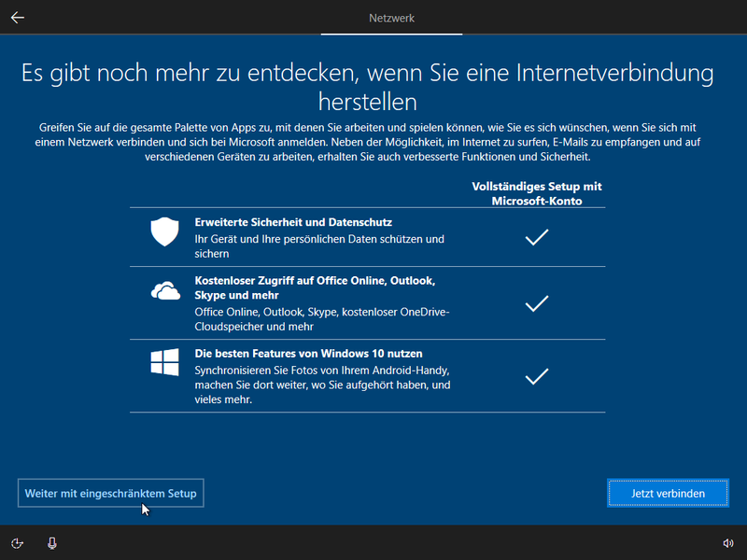Click the Jetzt verbinden button

pos(668,493)
